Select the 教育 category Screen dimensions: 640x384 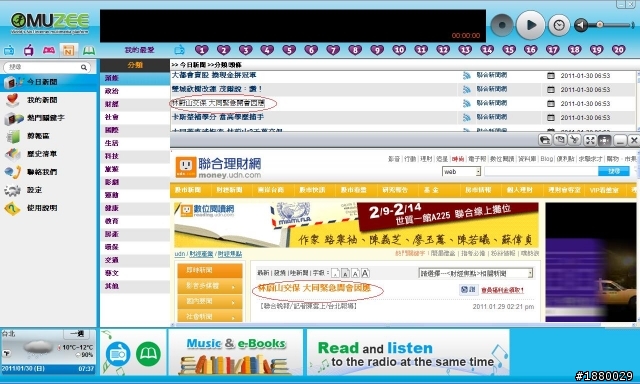tap(135, 221)
